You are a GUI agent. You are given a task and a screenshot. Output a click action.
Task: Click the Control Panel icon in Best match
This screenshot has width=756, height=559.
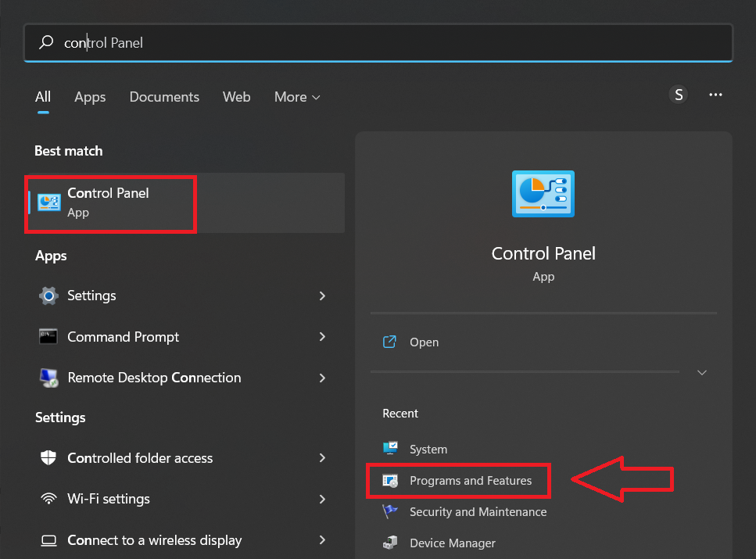[x=49, y=202]
